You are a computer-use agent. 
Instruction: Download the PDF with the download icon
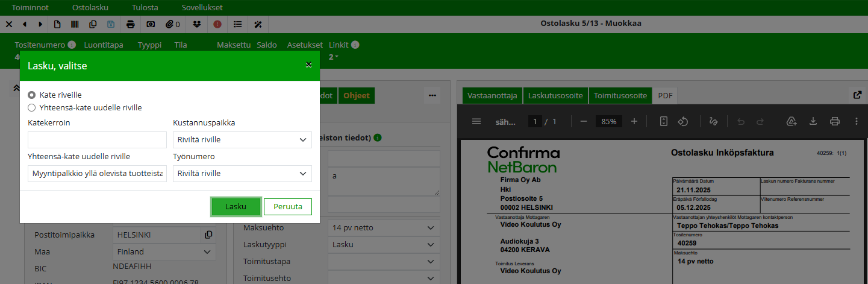[x=813, y=121]
